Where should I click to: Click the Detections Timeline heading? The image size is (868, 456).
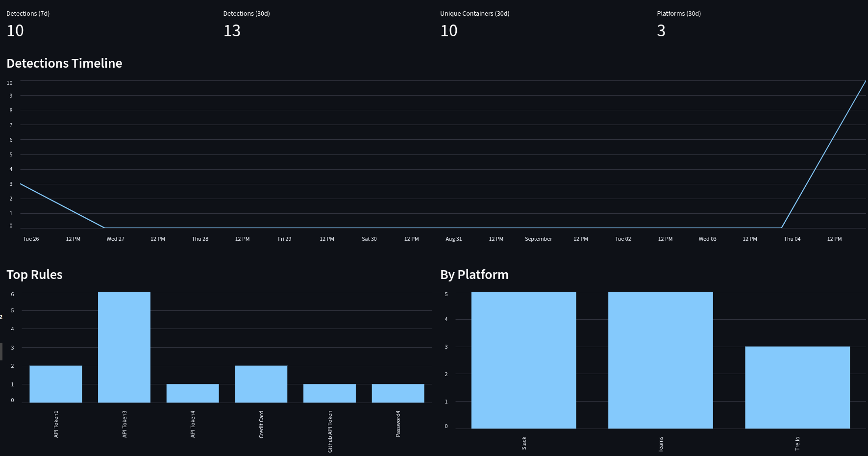point(64,63)
